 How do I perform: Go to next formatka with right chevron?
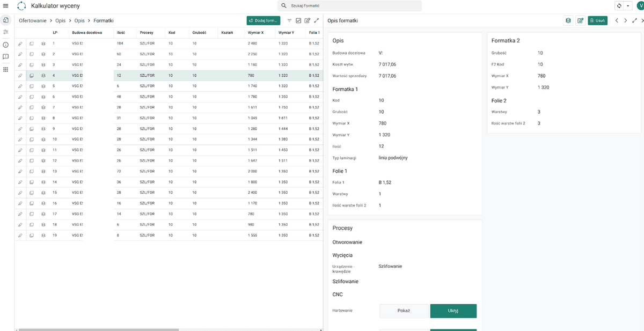[x=625, y=20]
